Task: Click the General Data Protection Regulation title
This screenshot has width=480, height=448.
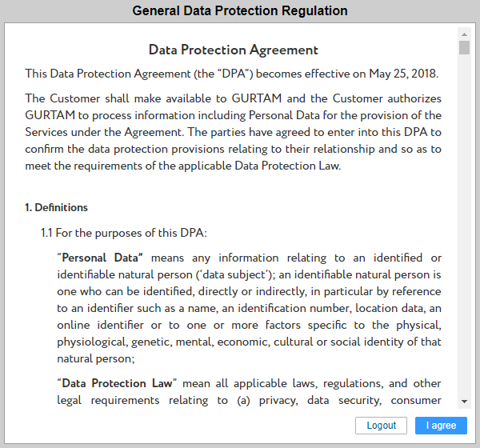Action: pos(240,11)
